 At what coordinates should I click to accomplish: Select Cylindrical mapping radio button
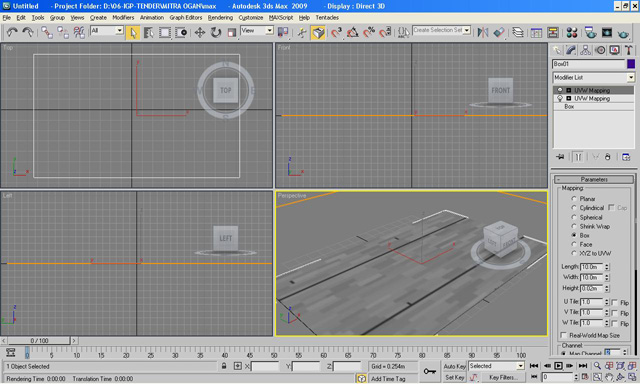[x=574, y=208]
